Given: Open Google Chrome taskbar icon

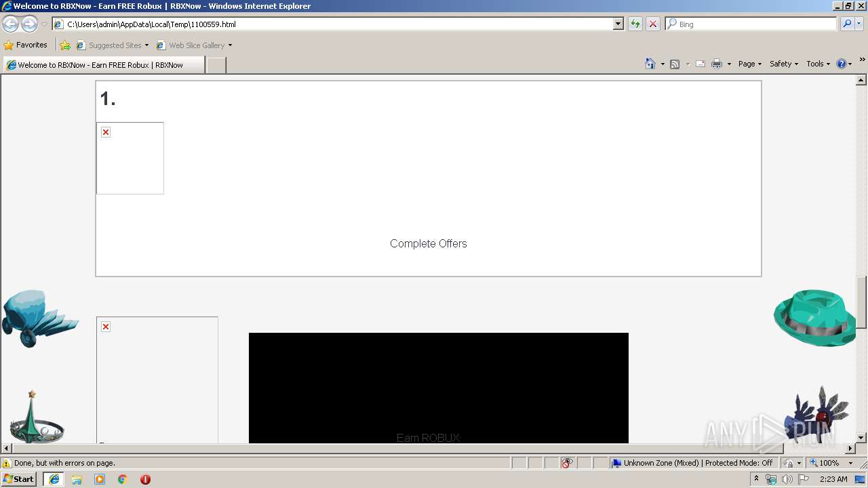Looking at the screenshot, I should click(x=123, y=479).
